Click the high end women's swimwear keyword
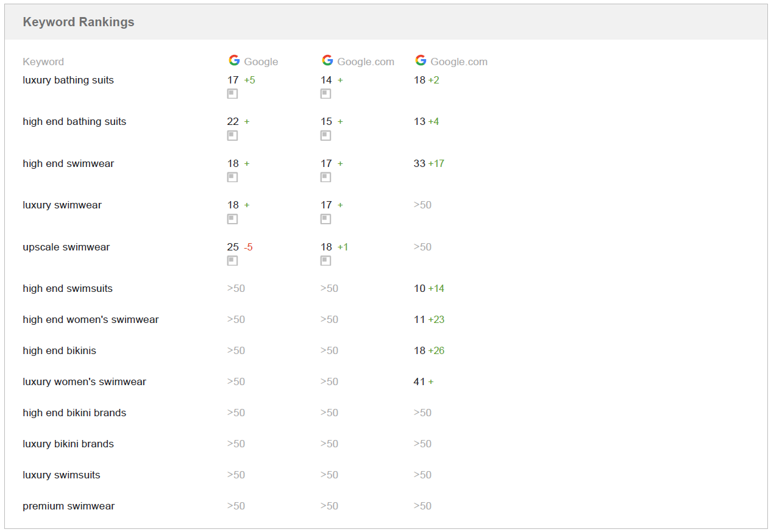The image size is (771, 532). (x=91, y=320)
